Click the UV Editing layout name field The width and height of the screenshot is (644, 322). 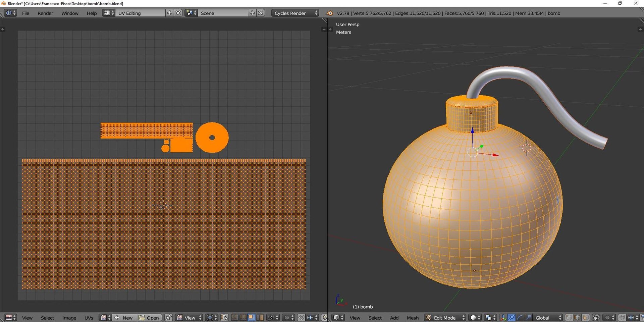[141, 13]
